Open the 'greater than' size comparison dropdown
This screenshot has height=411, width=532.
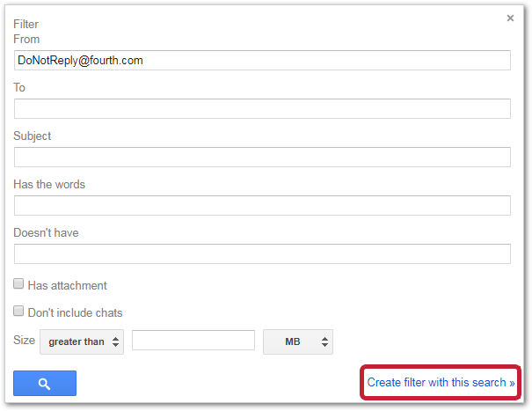(82, 341)
